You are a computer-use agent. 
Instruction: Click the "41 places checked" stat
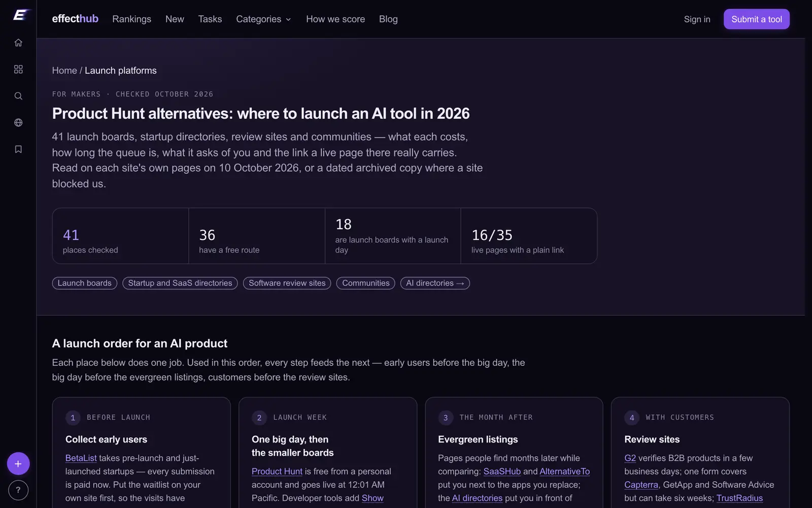point(120,236)
